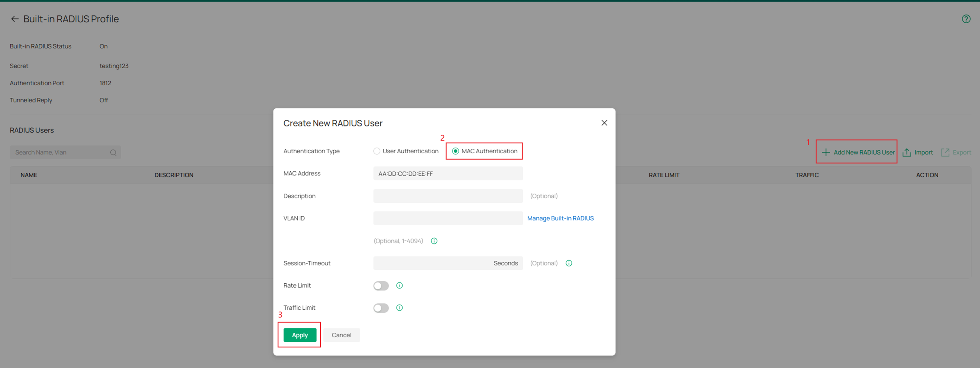This screenshot has width=980, height=368.
Task: Click the Export button
Action: pos(956,153)
